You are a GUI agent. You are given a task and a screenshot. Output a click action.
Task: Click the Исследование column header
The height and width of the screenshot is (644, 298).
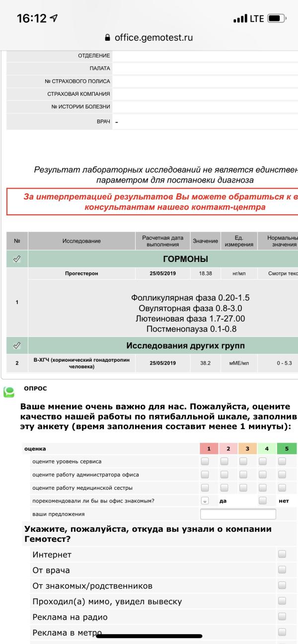(81, 241)
